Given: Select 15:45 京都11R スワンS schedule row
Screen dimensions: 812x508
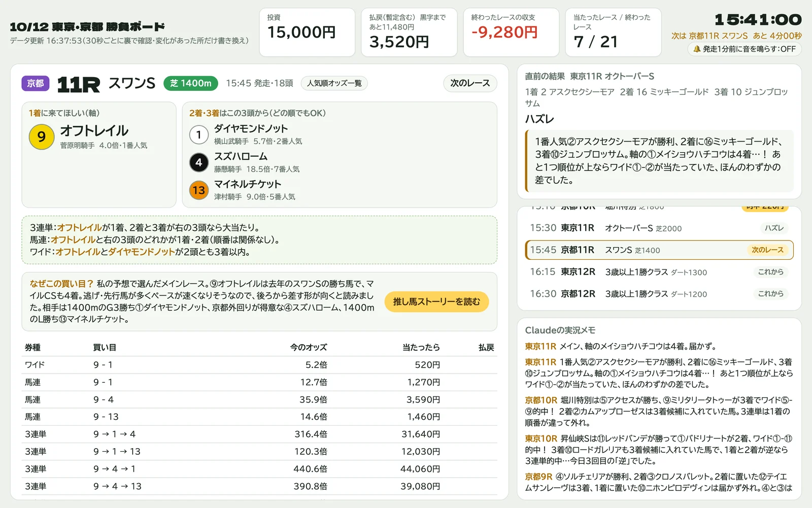Looking at the screenshot, I should [659, 250].
